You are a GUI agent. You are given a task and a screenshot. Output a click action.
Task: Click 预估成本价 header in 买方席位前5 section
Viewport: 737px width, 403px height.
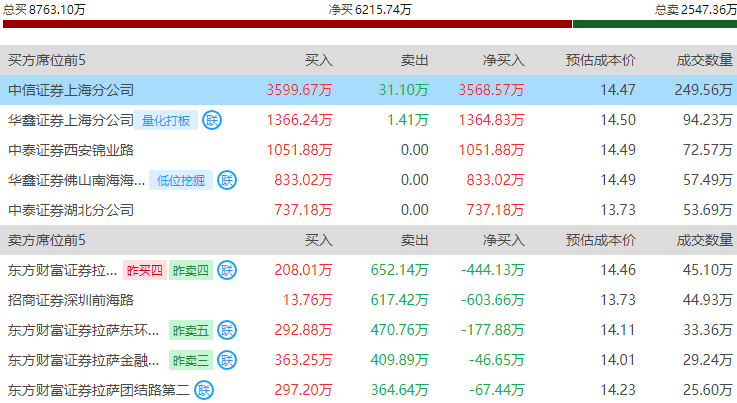600,60
